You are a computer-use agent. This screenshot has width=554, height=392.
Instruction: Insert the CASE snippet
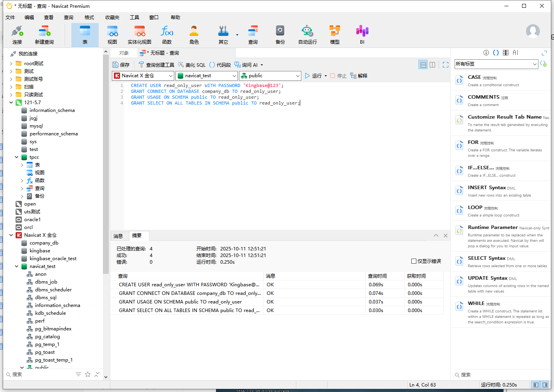501,80
